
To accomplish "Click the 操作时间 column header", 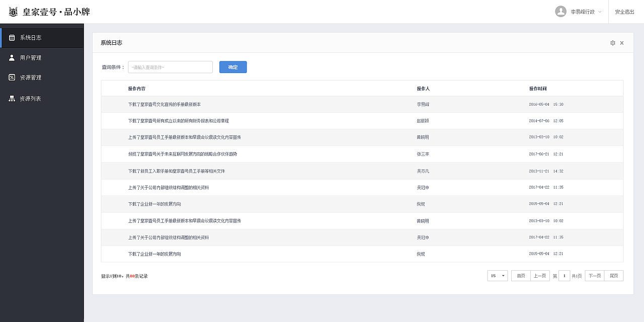I will [538, 89].
